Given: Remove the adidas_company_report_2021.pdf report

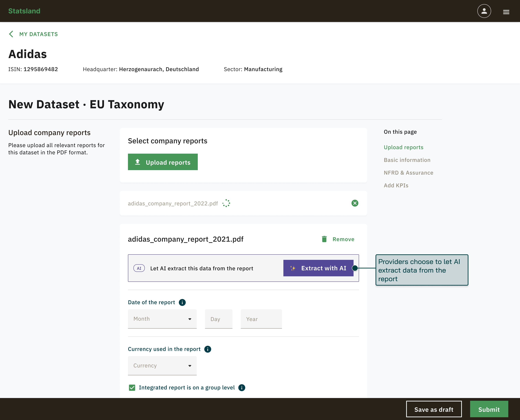Looking at the screenshot, I should (x=338, y=239).
